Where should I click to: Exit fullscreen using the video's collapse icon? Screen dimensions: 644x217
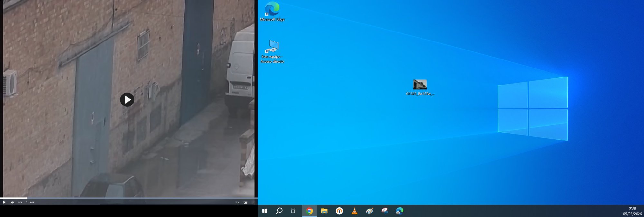coord(253,202)
